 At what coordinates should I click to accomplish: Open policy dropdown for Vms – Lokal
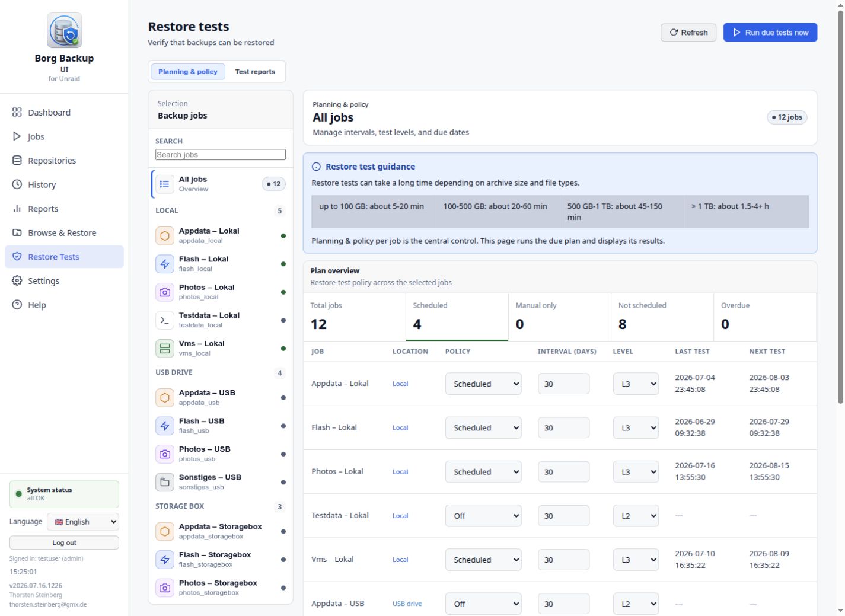483,560
